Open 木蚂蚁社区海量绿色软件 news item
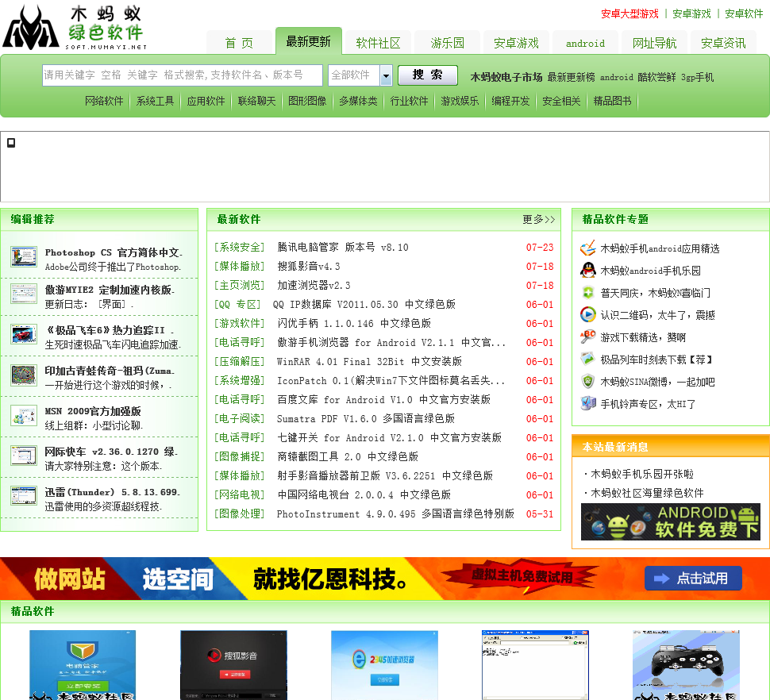 647,494
